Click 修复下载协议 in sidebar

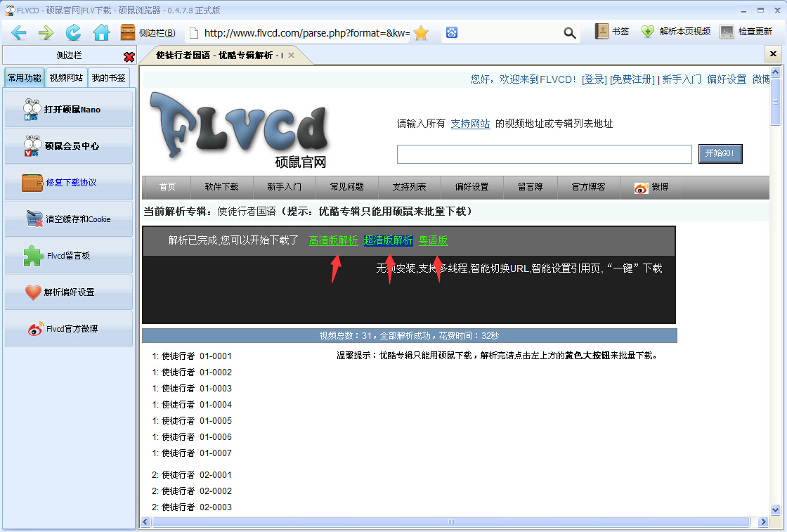click(69, 183)
